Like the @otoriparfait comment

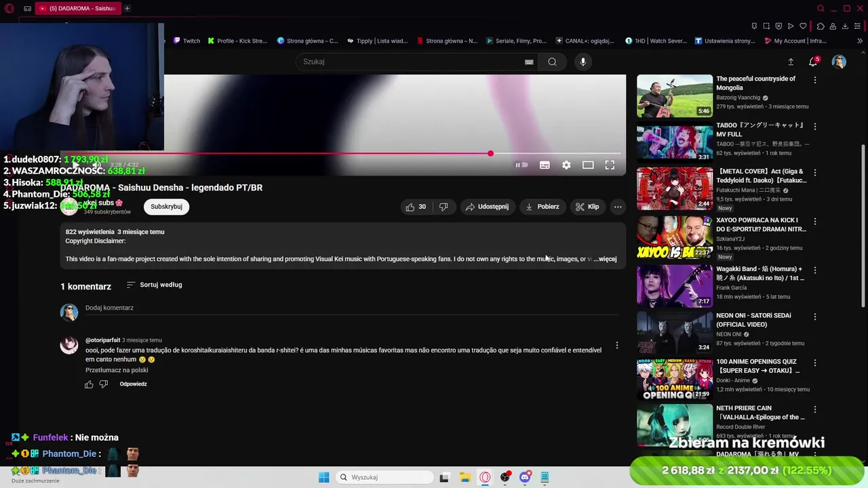click(89, 384)
